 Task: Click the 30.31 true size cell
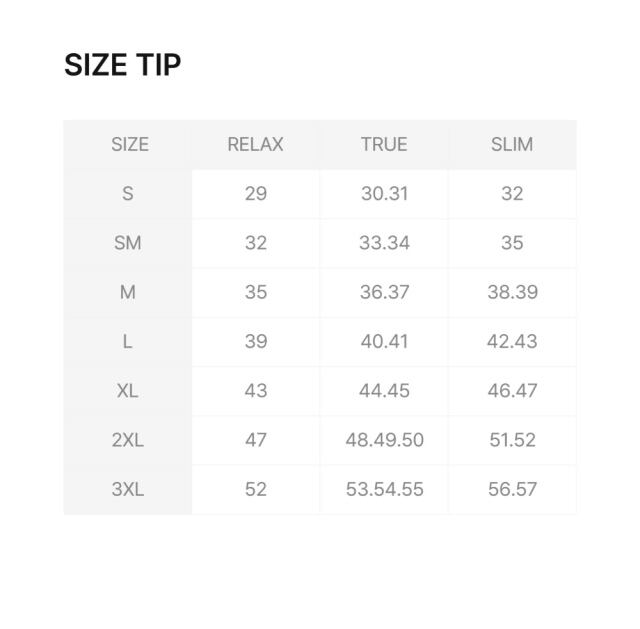coord(384,194)
